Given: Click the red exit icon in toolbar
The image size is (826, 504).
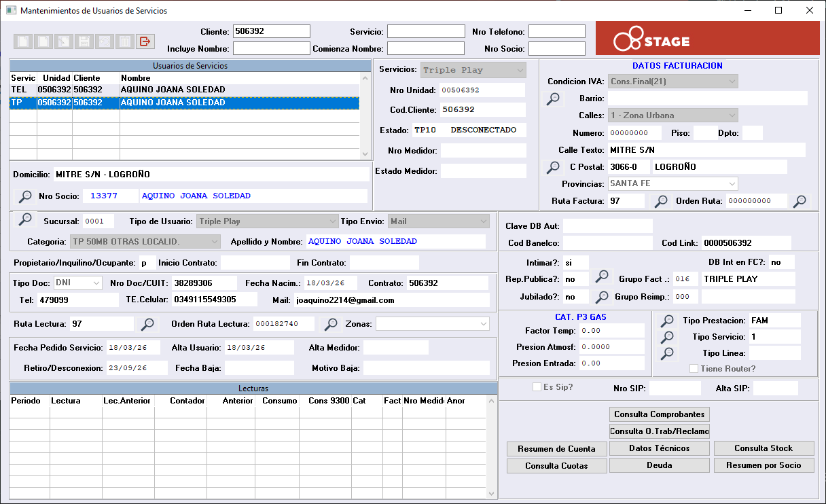Looking at the screenshot, I should coord(145,41).
